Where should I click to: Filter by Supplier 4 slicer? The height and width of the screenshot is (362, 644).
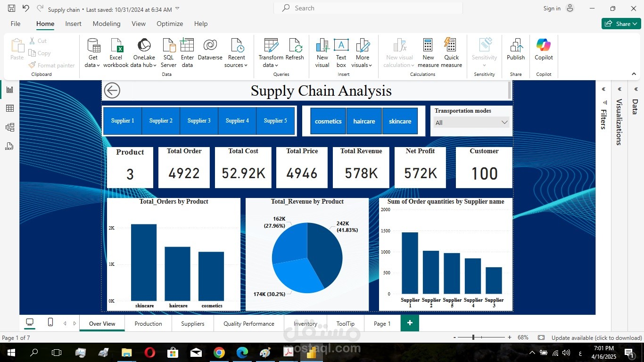(237, 121)
